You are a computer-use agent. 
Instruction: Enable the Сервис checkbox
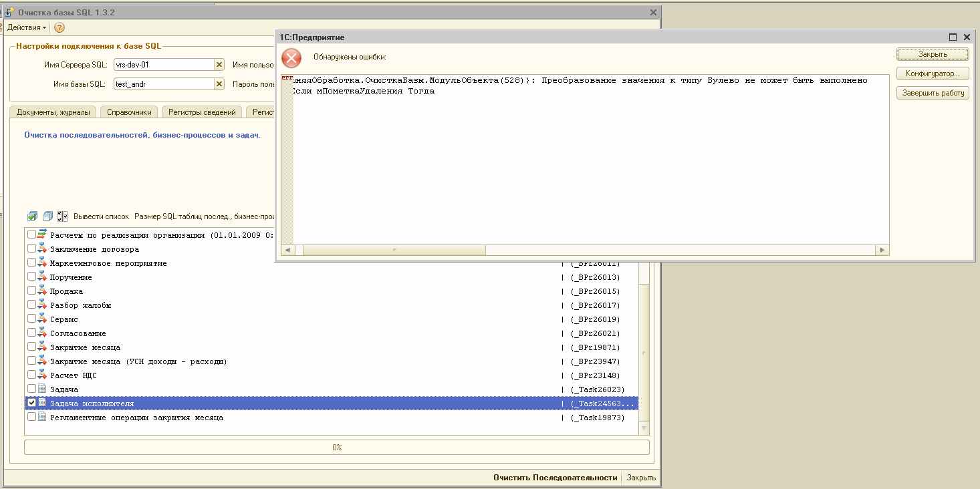click(x=31, y=319)
